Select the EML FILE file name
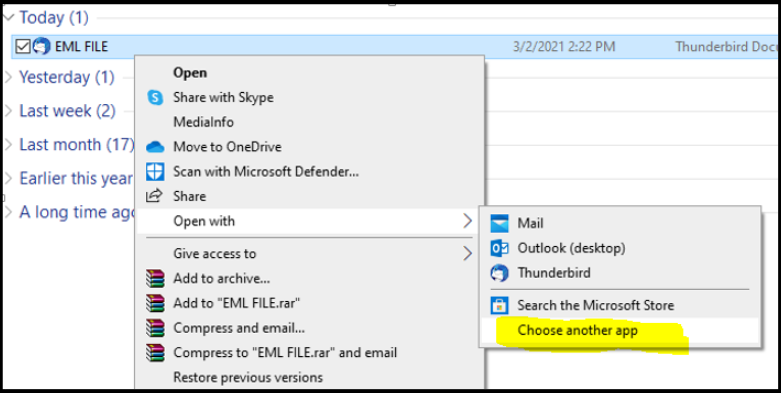Viewport: 781px width, 393px height. [81, 47]
